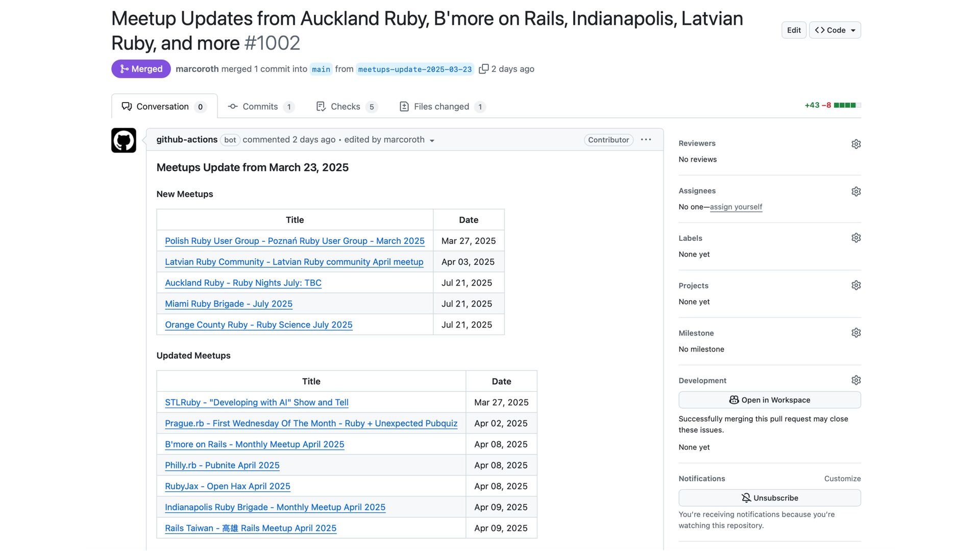The width and height of the screenshot is (980, 551).
Task: Open the comment three-dots options menu
Action: [x=646, y=140]
